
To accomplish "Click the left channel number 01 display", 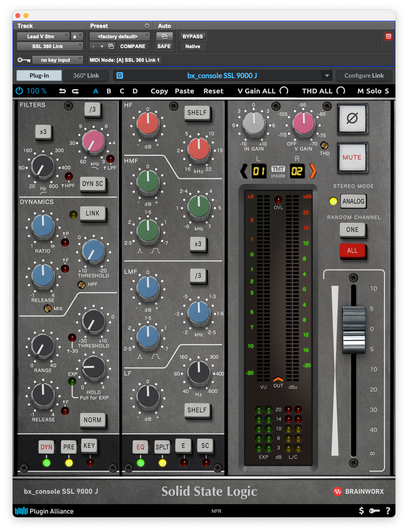I will click(259, 171).
